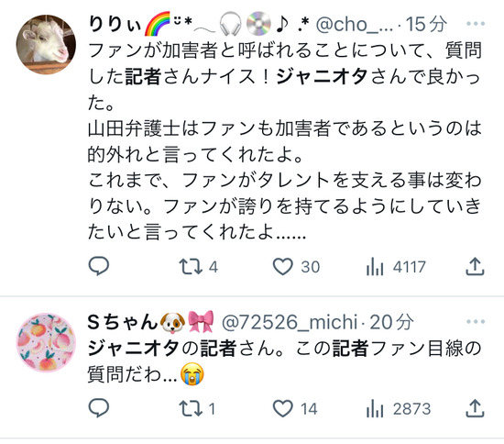Open the goat profile picture
The height and width of the screenshot is (444, 504).
click(x=46, y=44)
